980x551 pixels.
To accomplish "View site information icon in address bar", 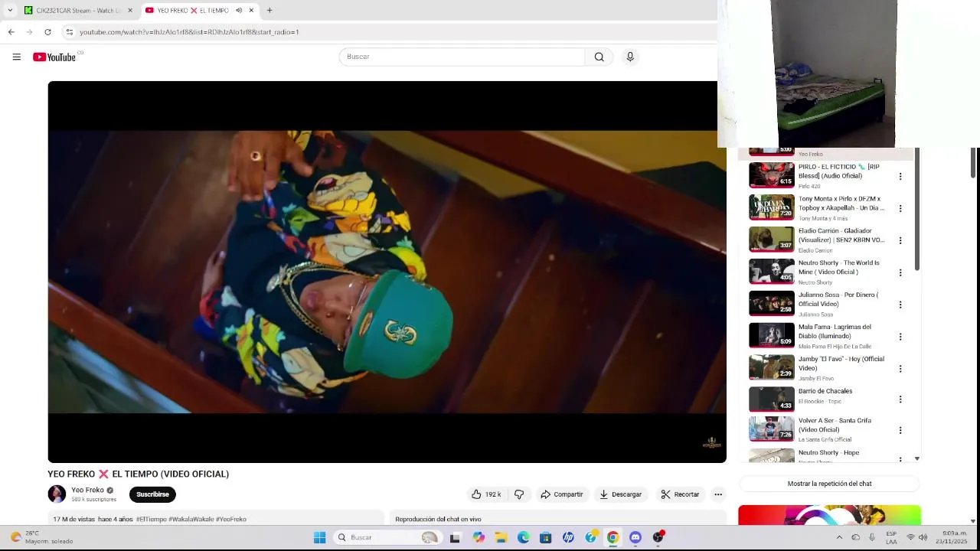I will coord(69,32).
